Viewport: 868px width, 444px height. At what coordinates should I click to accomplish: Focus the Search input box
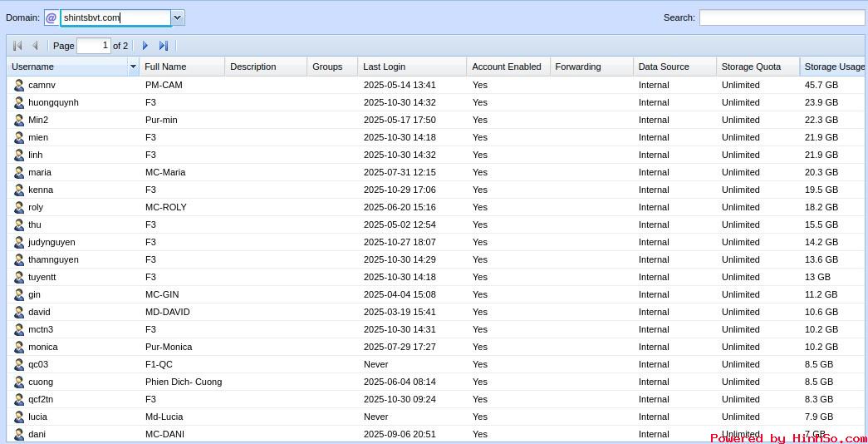781,17
